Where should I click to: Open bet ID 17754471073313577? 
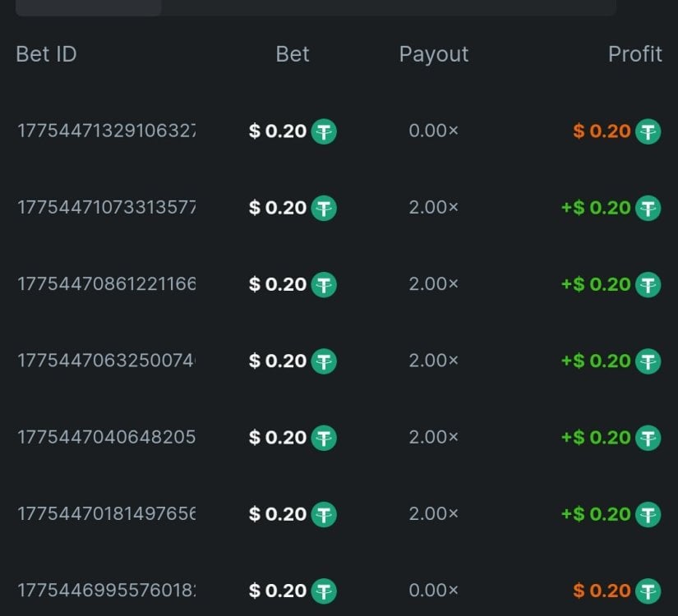[x=106, y=208]
